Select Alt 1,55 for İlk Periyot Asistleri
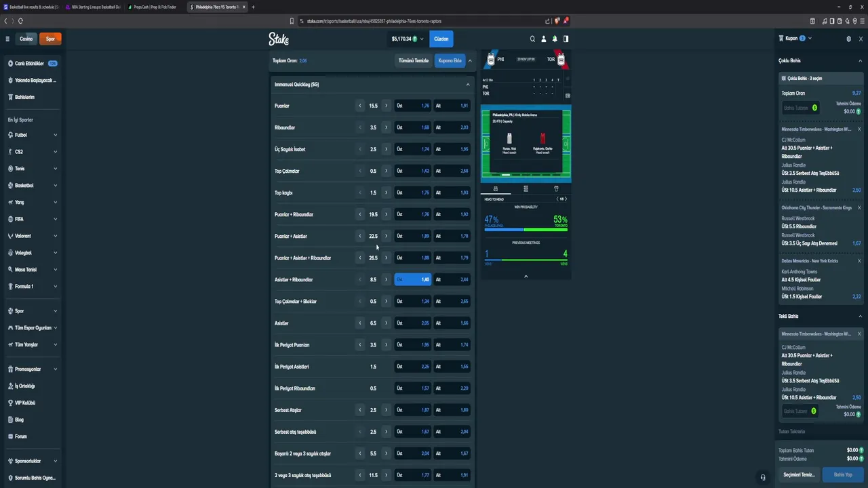Screen dimensions: 868x488 point(452,367)
